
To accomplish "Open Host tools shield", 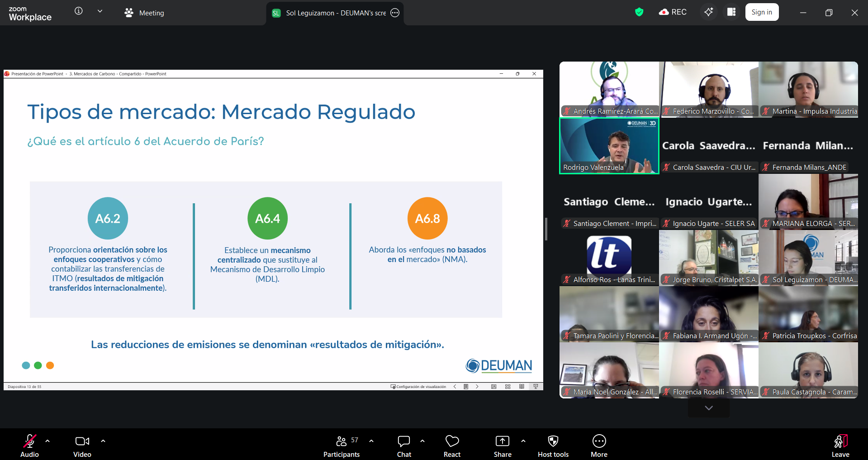I will pos(553,446).
